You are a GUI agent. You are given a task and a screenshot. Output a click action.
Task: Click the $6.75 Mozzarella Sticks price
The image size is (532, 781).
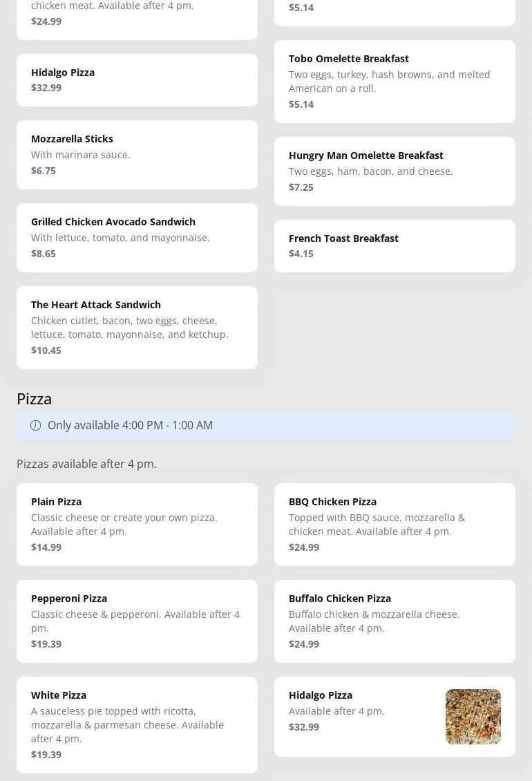[x=44, y=170]
